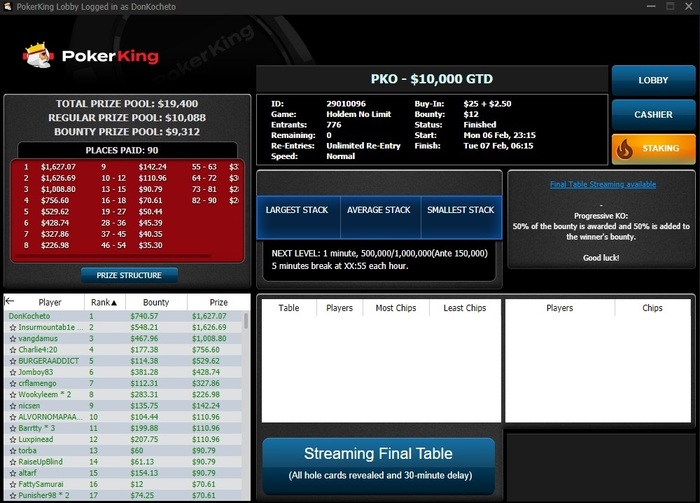Screen dimensions: 700x503
Task: Star the player Luxpinead
Action: coord(13,440)
